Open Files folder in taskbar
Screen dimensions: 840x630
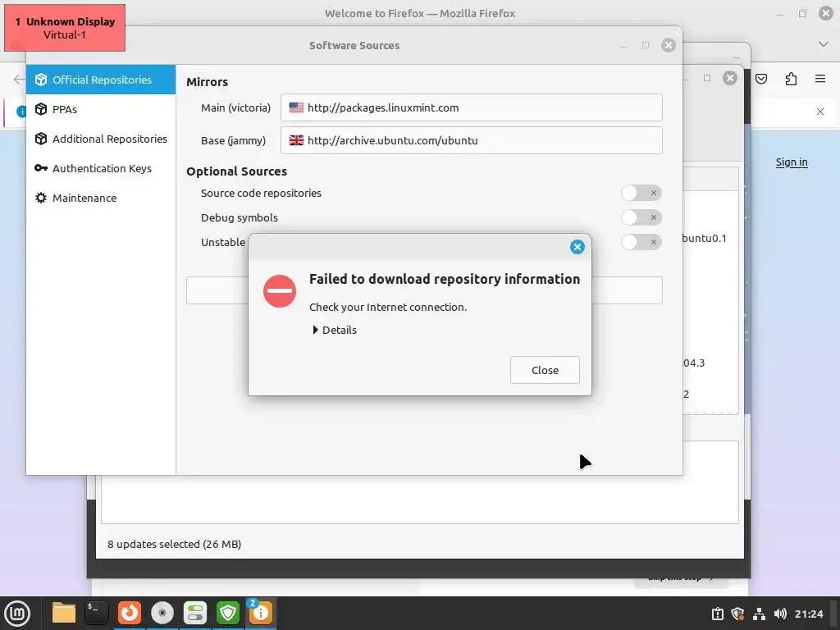(64, 613)
